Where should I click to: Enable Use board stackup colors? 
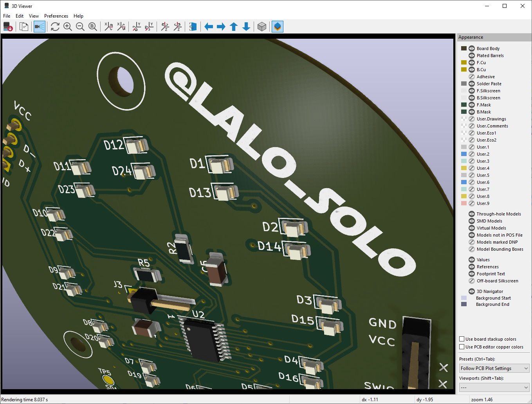(462, 339)
